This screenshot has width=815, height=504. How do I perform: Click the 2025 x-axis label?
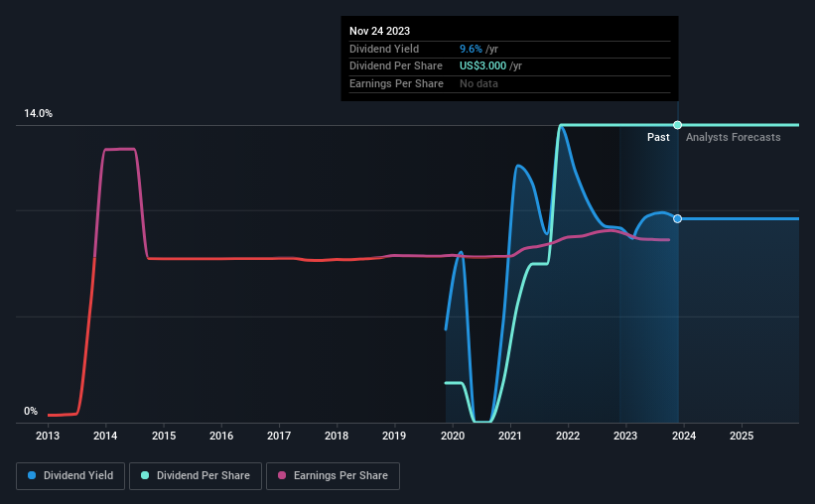[x=742, y=436]
